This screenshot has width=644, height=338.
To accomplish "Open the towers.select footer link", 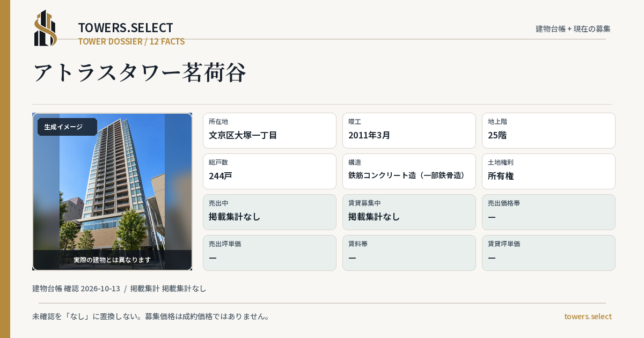I will click(x=588, y=317).
